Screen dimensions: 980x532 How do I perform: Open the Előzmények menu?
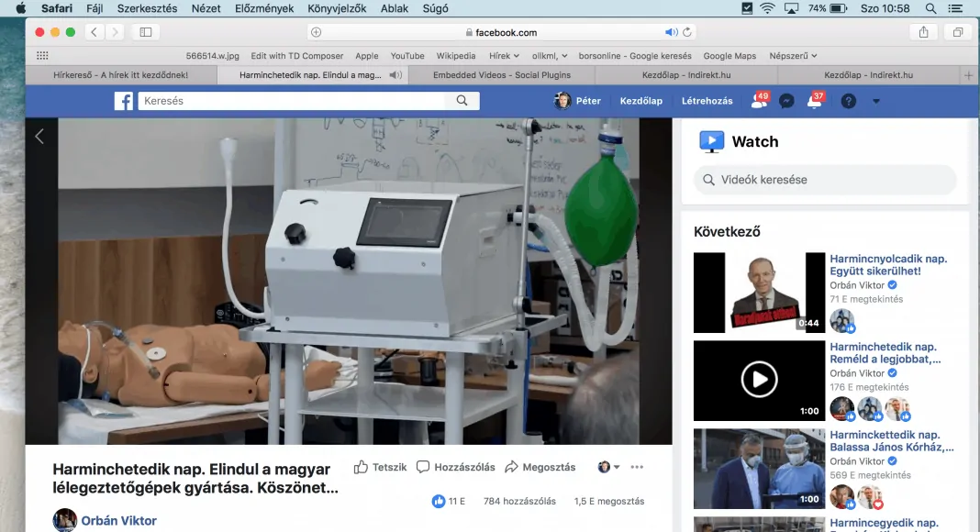tap(264, 8)
